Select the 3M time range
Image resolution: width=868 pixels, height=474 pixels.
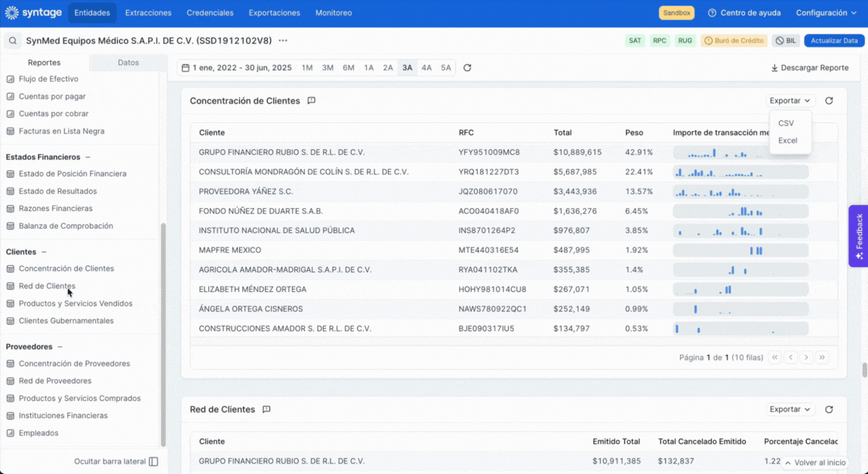(328, 68)
